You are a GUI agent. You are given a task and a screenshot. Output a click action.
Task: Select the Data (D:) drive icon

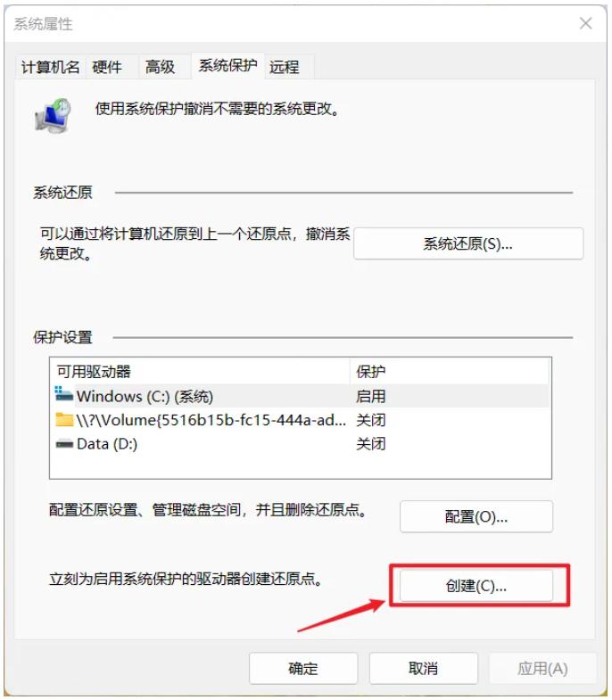point(64,444)
